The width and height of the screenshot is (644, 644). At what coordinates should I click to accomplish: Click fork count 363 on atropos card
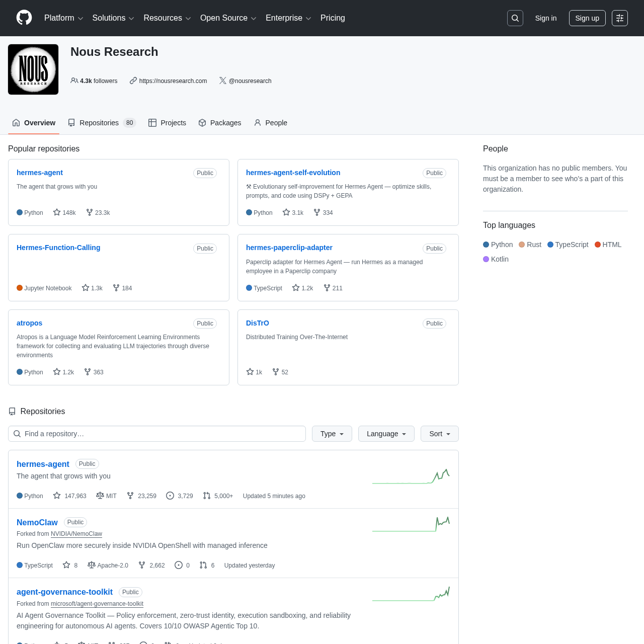point(94,372)
